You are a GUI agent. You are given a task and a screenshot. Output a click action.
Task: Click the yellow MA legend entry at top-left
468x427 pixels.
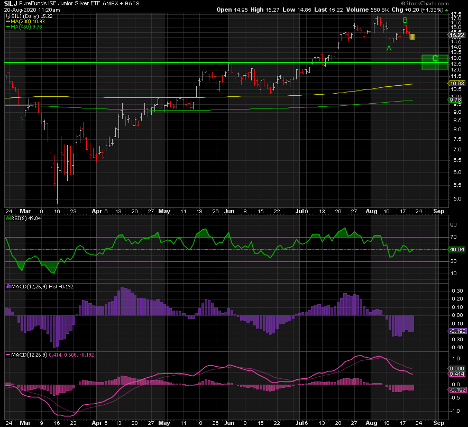pyautogui.click(x=25, y=21)
